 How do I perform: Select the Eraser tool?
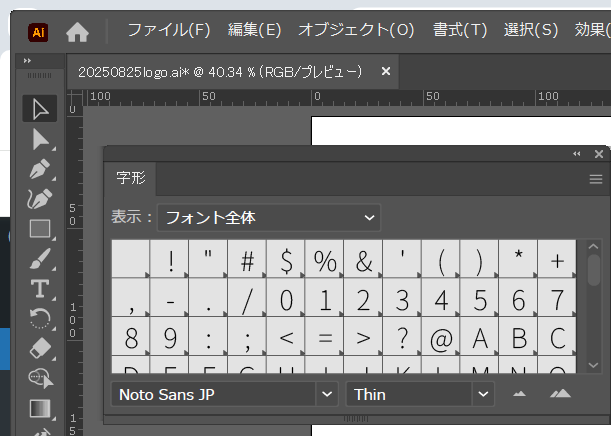(x=40, y=348)
